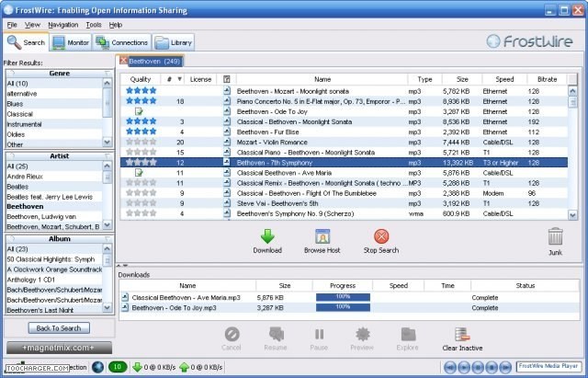Click the Back To Search button
This screenshot has width=588, height=378.
59,327
